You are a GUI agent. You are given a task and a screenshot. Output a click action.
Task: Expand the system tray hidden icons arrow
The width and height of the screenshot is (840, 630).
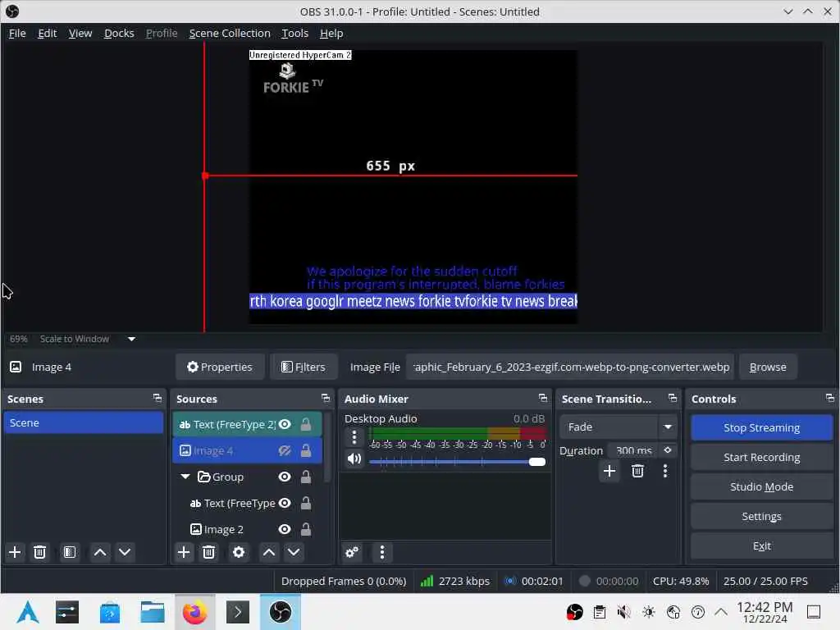click(721, 612)
